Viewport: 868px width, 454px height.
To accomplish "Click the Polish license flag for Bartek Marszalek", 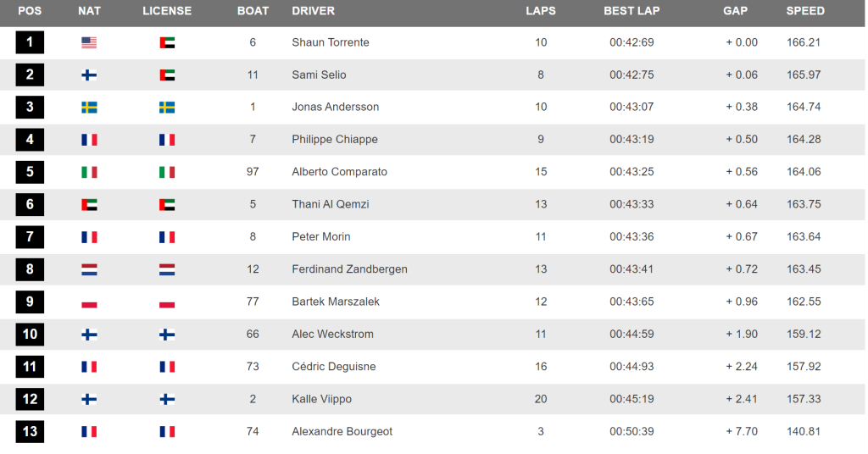I will [167, 302].
